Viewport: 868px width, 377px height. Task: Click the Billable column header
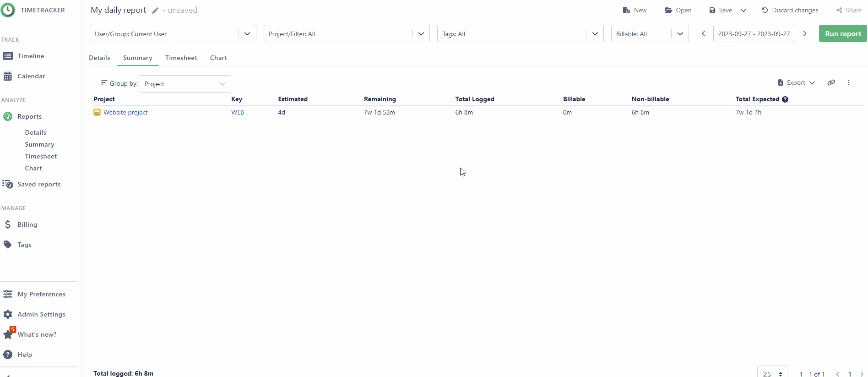pos(574,99)
